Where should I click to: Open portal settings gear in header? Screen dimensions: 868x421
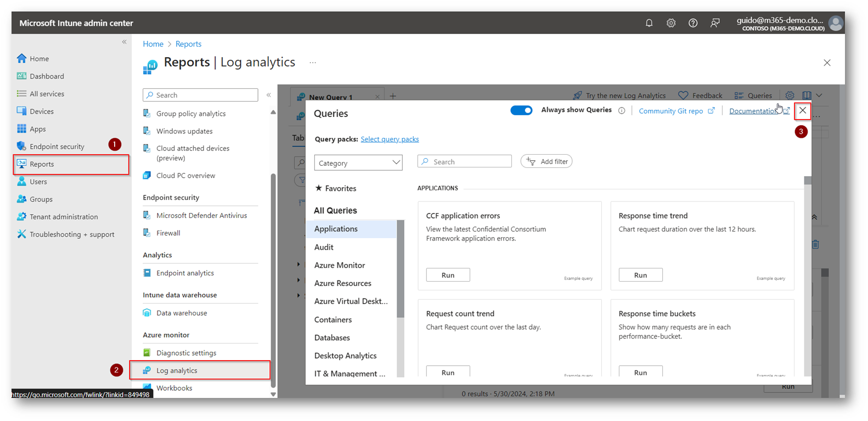click(671, 23)
